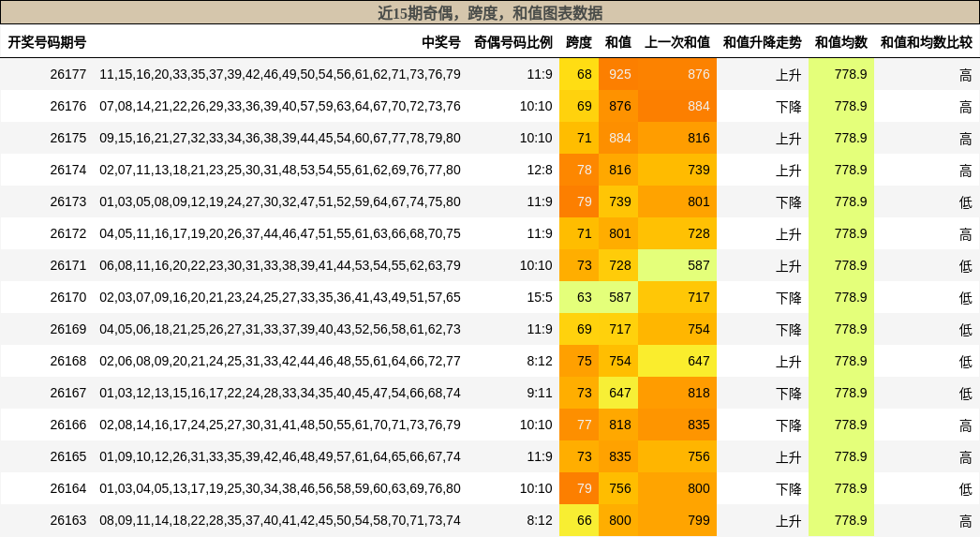Click the 奇偶号码比例 column header
Viewport: 980px width, 537px height.
click(x=513, y=42)
